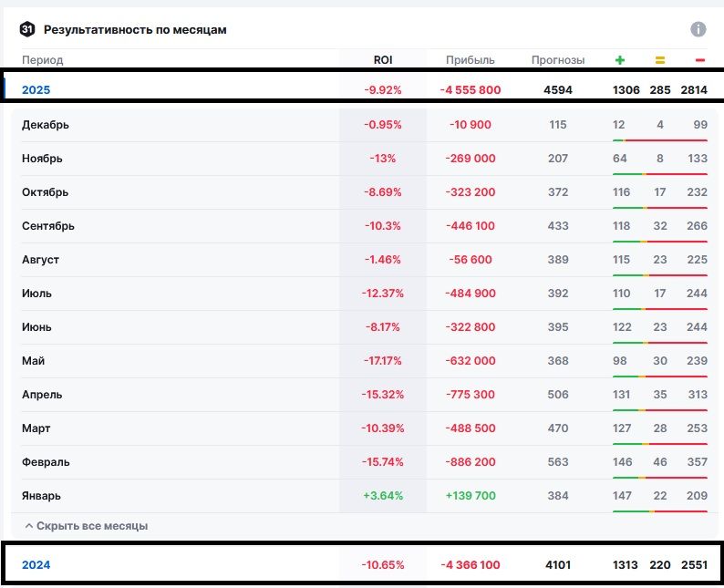Open the Январь month row

coord(43,496)
